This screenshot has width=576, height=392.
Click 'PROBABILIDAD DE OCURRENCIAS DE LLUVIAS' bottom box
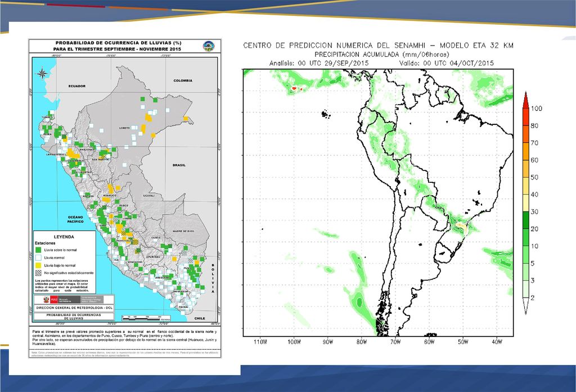click(x=74, y=317)
